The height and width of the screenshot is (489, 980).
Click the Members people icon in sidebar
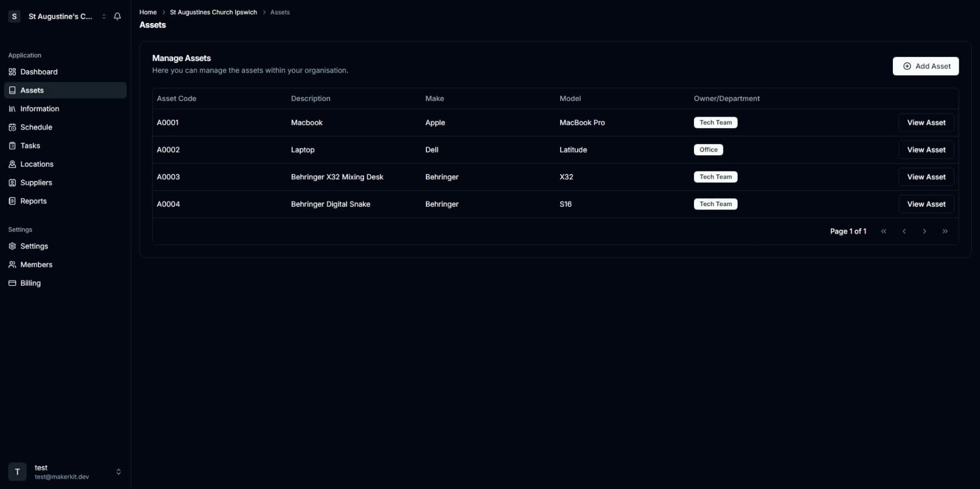tap(12, 265)
